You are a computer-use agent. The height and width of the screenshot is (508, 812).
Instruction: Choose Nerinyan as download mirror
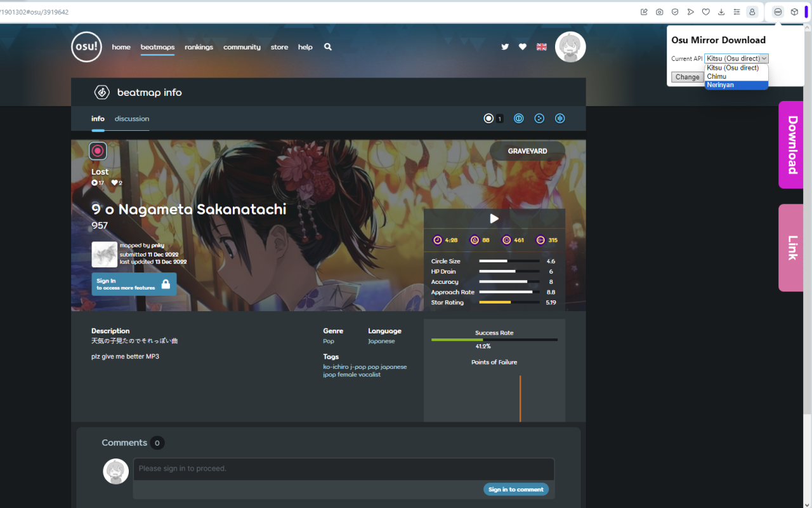pos(720,84)
